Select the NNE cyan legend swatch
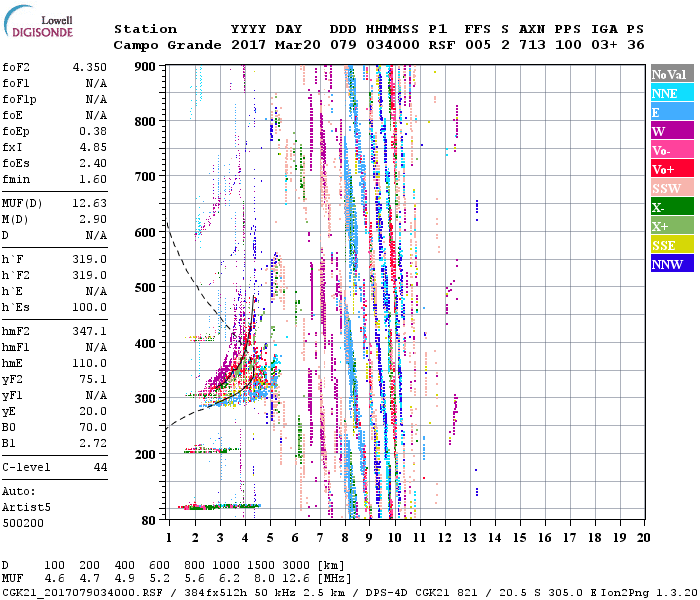 click(x=672, y=93)
